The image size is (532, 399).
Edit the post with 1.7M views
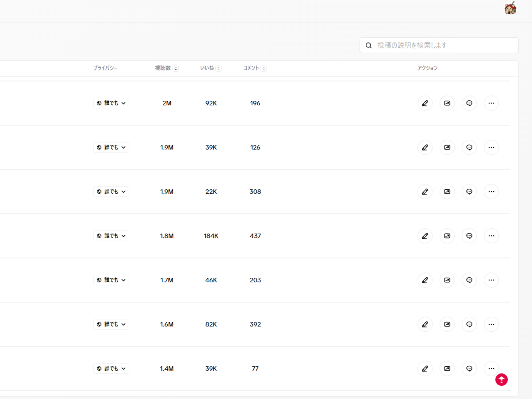(x=425, y=280)
